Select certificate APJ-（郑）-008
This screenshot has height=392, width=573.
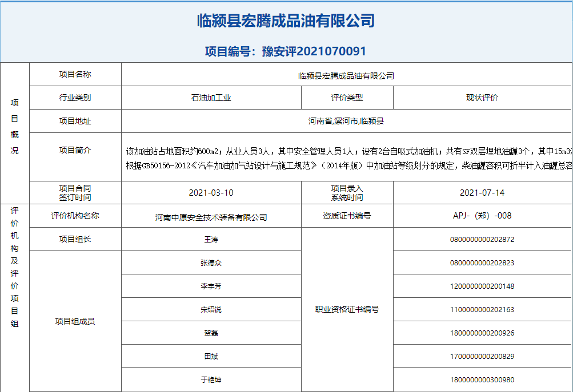pos(482,216)
